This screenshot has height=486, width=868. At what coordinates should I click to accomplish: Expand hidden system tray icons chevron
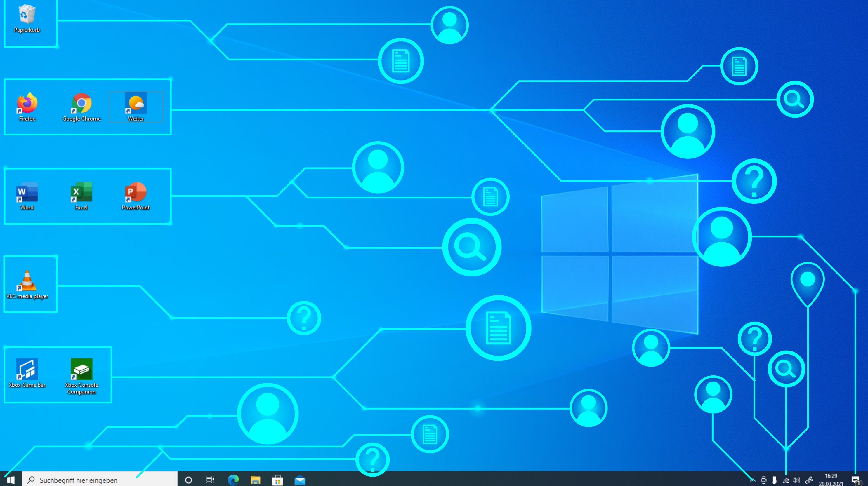752,480
